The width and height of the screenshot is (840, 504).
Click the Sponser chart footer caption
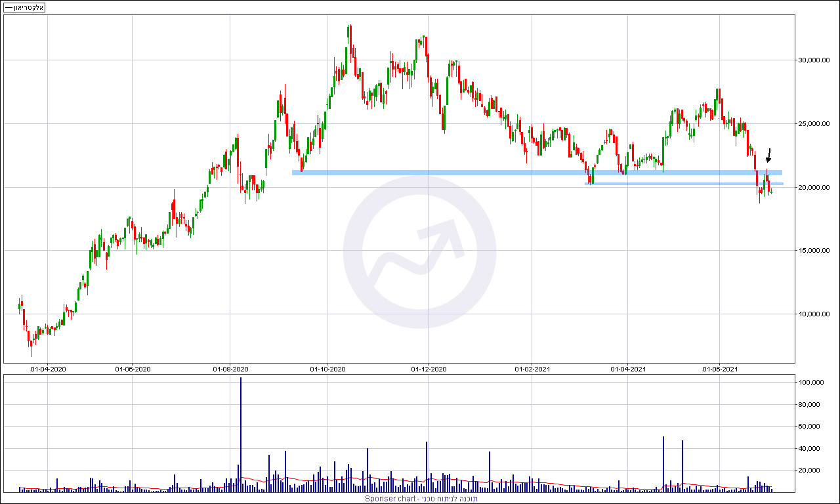pyautogui.click(x=421, y=499)
